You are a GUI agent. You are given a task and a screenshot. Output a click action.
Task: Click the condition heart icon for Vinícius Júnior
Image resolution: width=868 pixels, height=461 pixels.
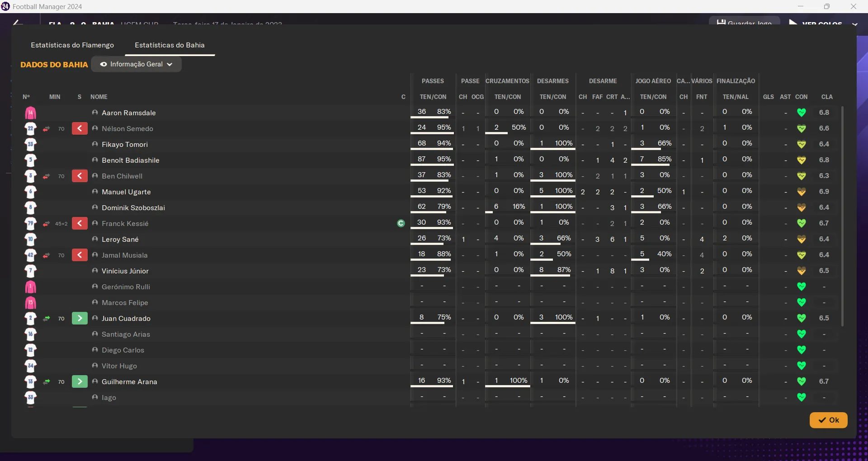click(802, 271)
